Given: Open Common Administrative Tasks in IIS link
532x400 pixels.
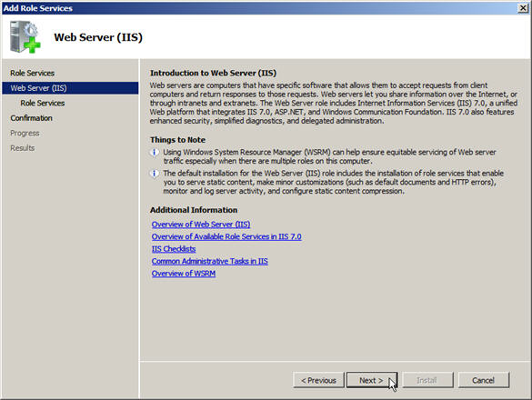Looking at the screenshot, I should (210, 261).
